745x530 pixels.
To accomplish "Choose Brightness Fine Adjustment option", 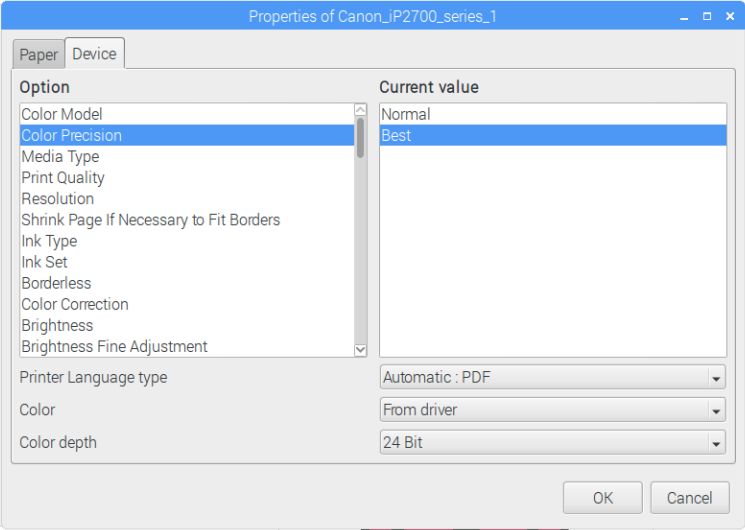I will [x=187, y=347].
